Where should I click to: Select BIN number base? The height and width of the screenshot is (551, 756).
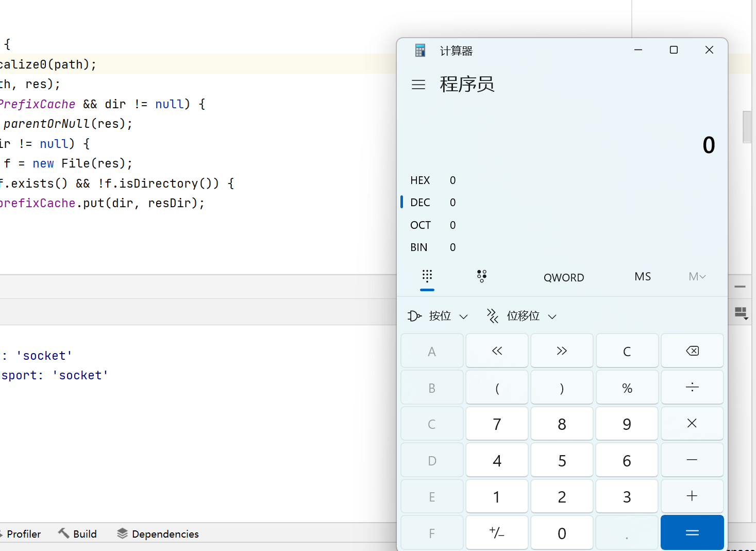click(562, 247)
